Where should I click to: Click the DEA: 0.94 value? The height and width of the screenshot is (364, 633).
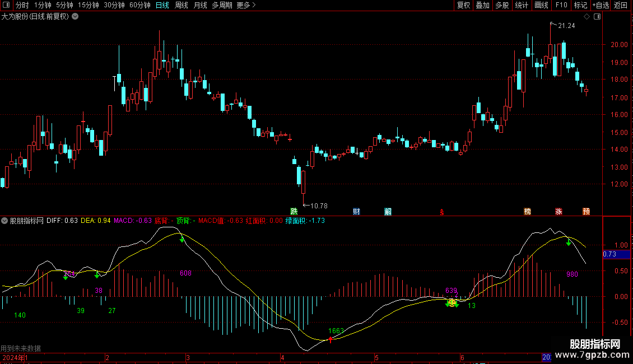coord(96,221)
